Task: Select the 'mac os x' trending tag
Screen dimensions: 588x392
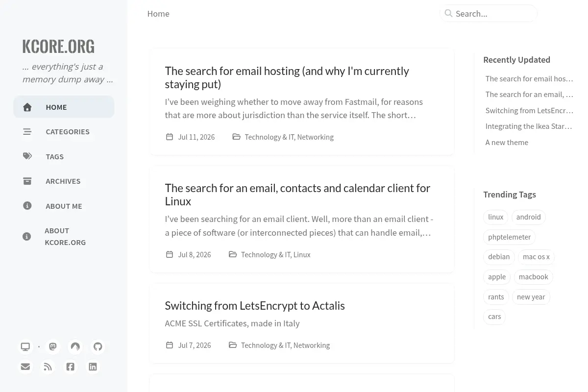Action: (536, 257)
